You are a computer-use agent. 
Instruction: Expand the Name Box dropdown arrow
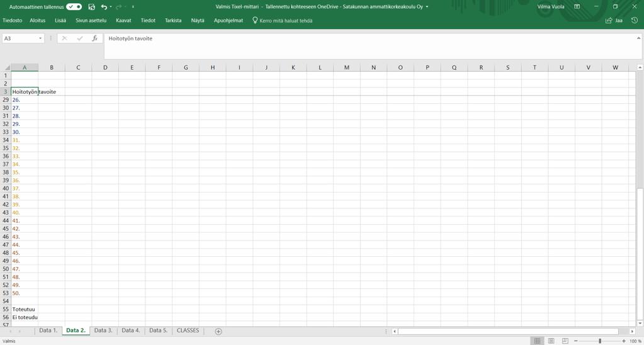pos(40,38)
